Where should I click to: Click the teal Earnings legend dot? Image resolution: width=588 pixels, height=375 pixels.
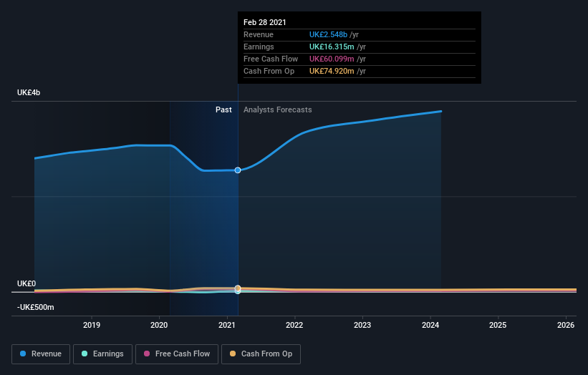point(85,354)
